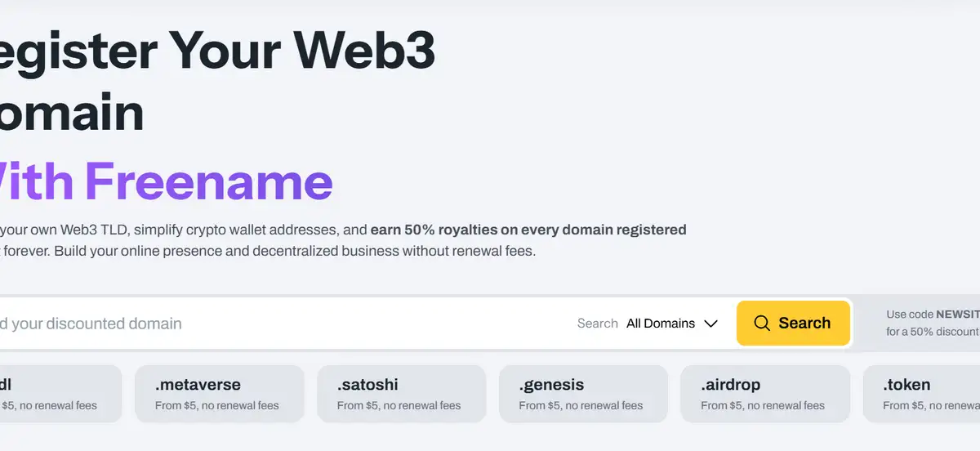Image resolution: width=980 pixels, height=451 pixels.
Task: Click the magnifying glass icon in Search button
Action: 762,324
